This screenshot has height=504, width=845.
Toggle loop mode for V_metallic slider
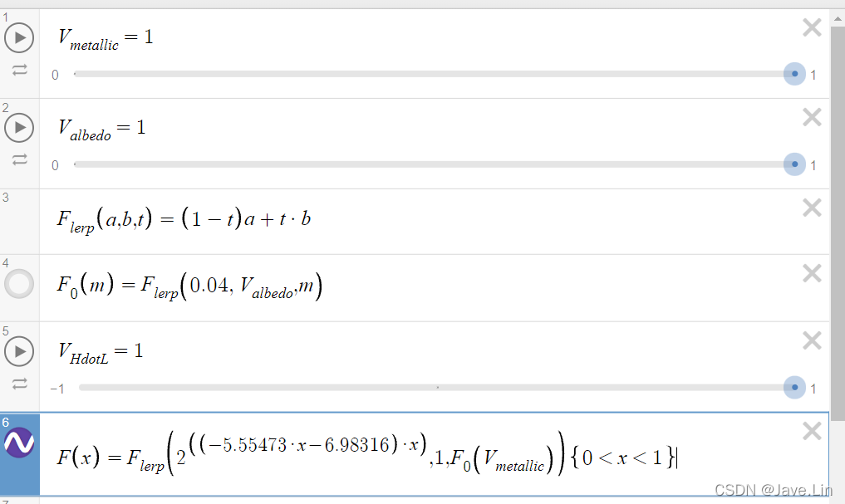[19, 70]
